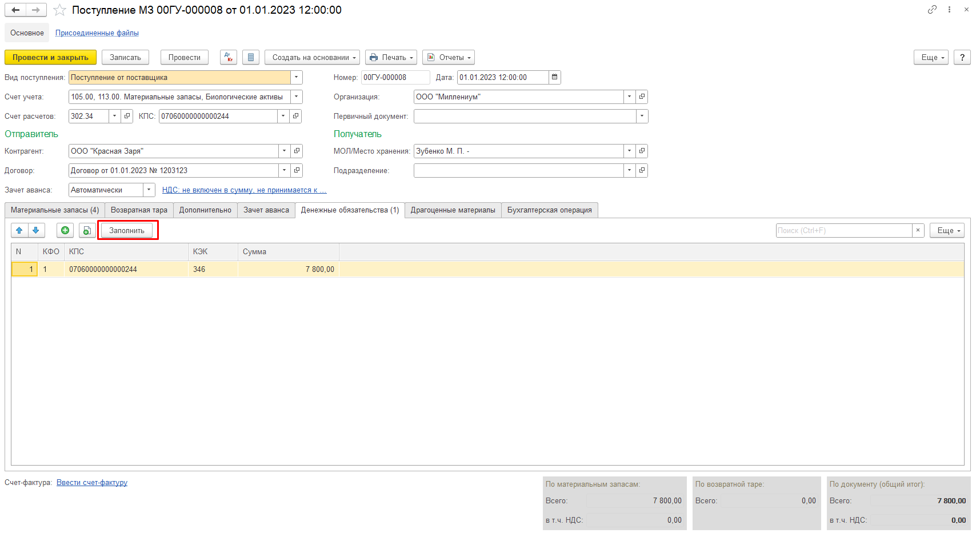Open the register entries list icon
Screen dimensions: 980x533
point(251,57)
